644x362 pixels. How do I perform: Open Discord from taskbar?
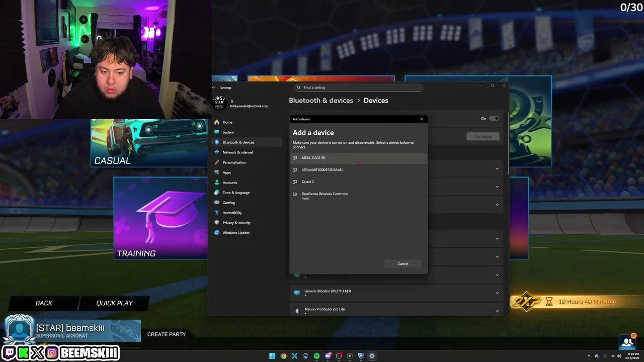(x=328, y=356)
